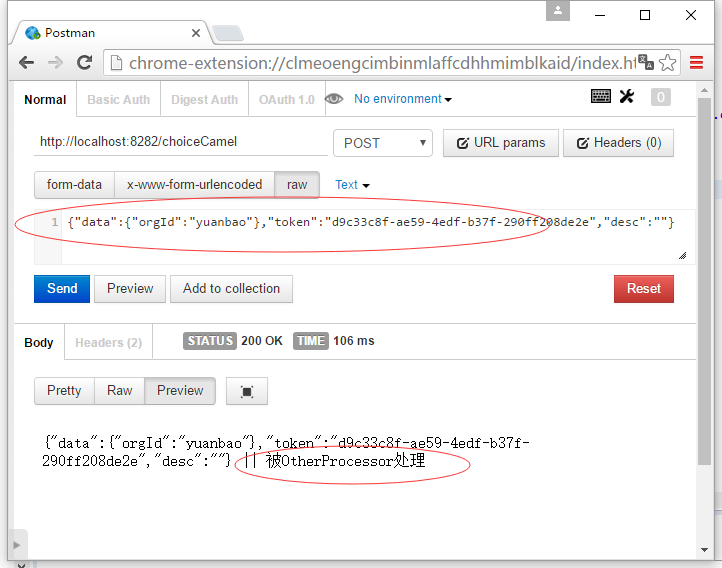Image resolution: width=722 pixels, height=568 pixels.
Task: Click the translate page icon
Action: tap(646, 63)
